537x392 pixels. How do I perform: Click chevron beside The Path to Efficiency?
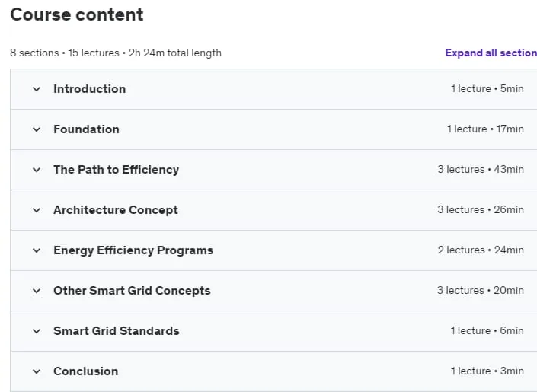click(37, 170)
